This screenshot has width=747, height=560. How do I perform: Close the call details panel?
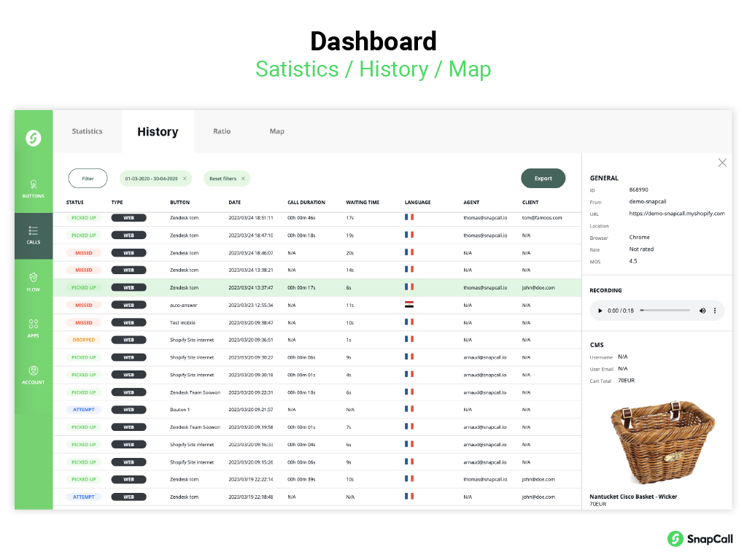click(x=722, y=163)
